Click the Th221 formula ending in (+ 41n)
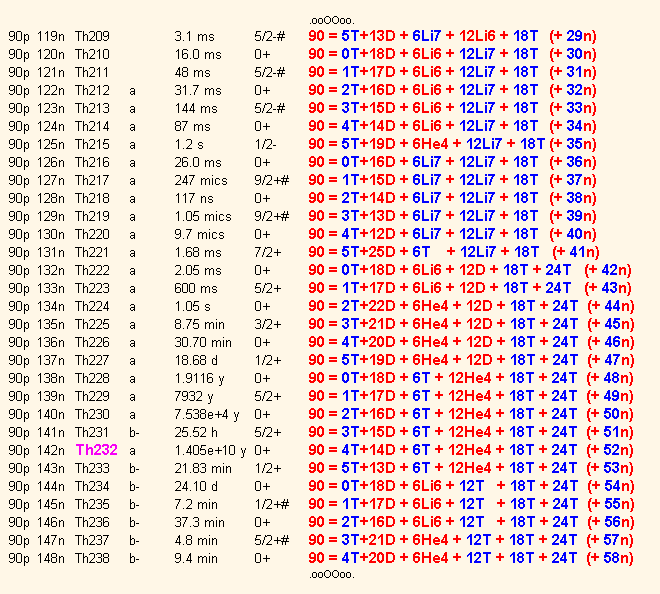The image size is (660, 594). click(x=453, y=252)
